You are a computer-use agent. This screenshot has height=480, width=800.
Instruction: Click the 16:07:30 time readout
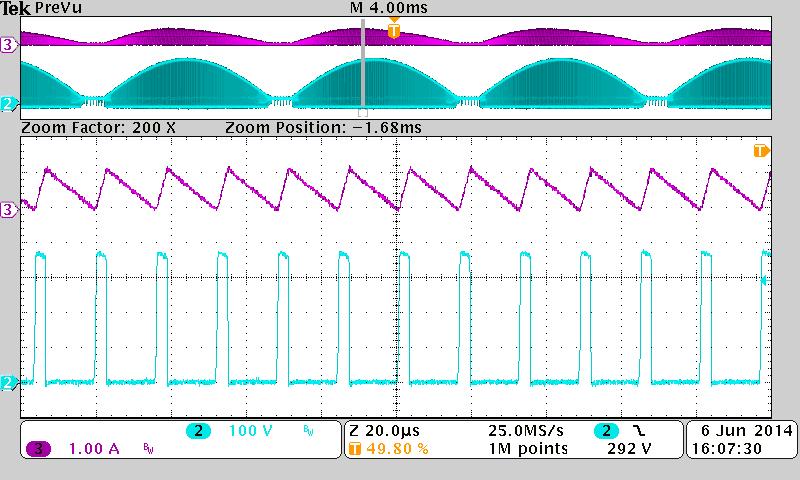point(726,449)
